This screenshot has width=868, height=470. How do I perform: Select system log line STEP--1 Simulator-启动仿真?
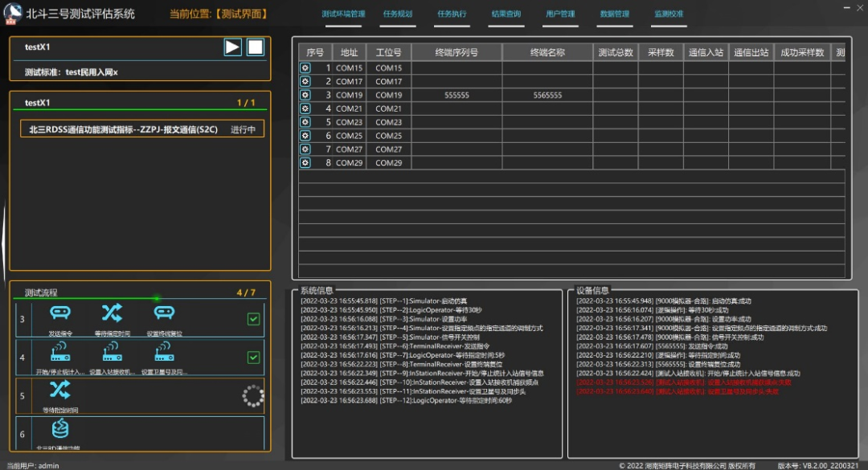[383, 301]
